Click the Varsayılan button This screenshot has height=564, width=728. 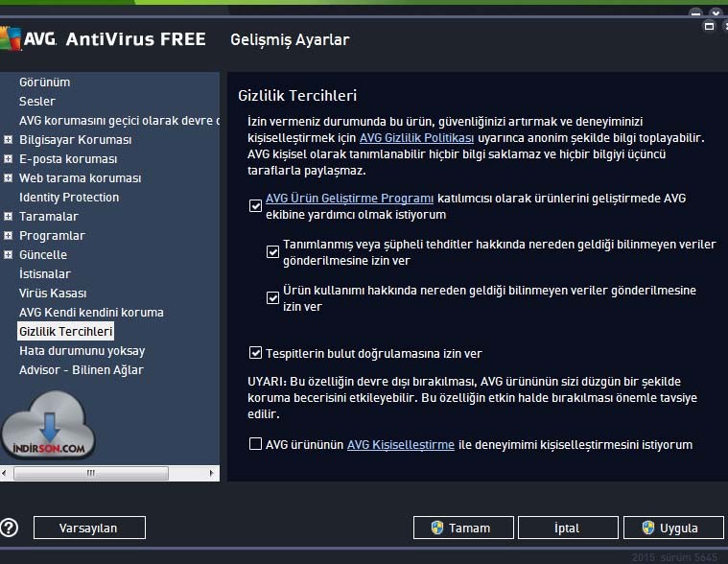[x=89, y=528]
